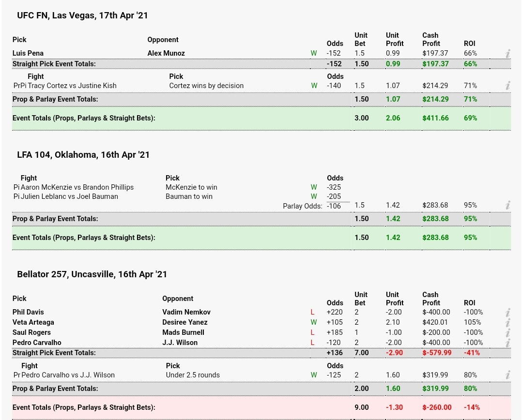Screen dimensions: 523x420
Task: Click pick name Pedro Carvalho
Action: tap(37, 342)
